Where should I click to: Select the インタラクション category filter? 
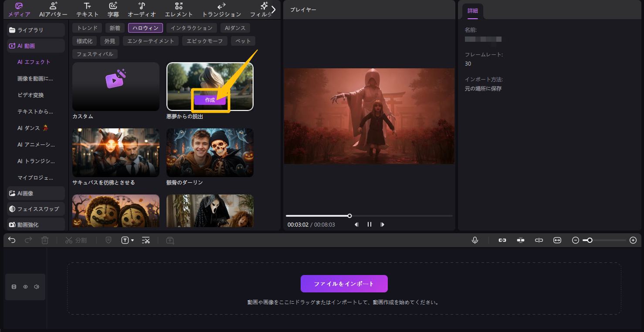tap(191, 28)
